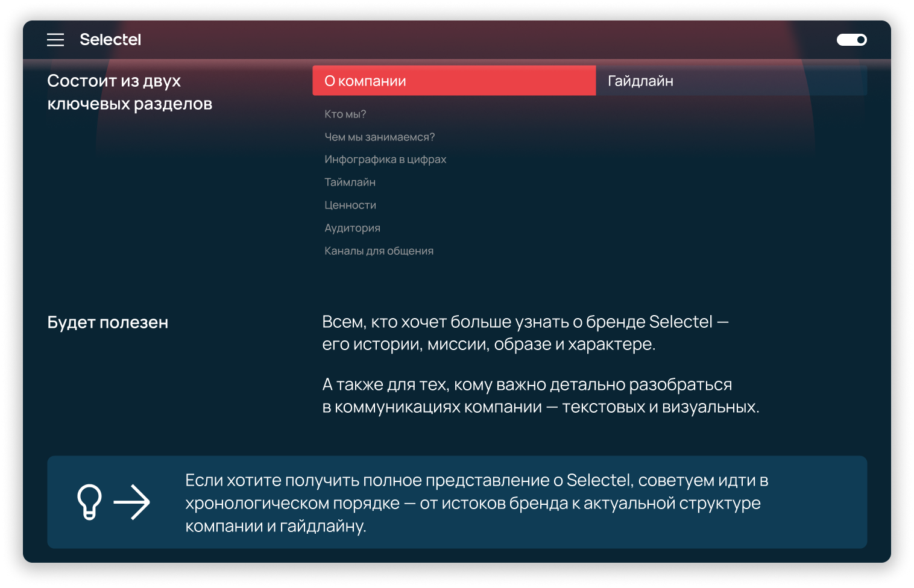The width and height of the screenshot is (914, 588).
Task: Open the Таймлайн section
Action: [350, 182]
